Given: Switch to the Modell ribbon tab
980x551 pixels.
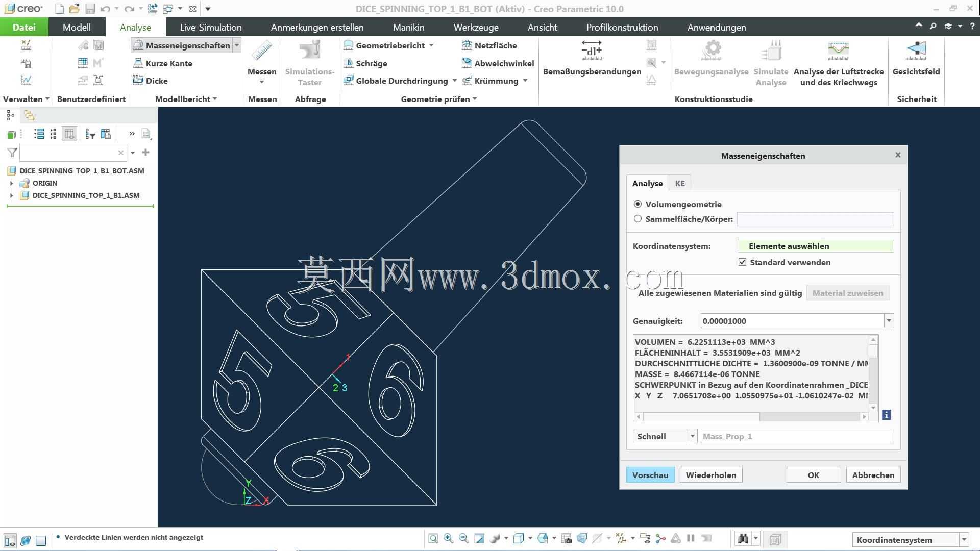Looking at the screenshot, I should point(77,27).
